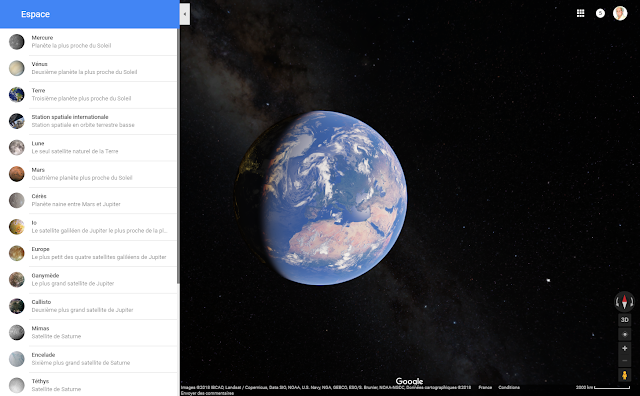Click the Street View pegman icon
The width and height of the screenshot is (640, 396).
(x=624, y=375)
